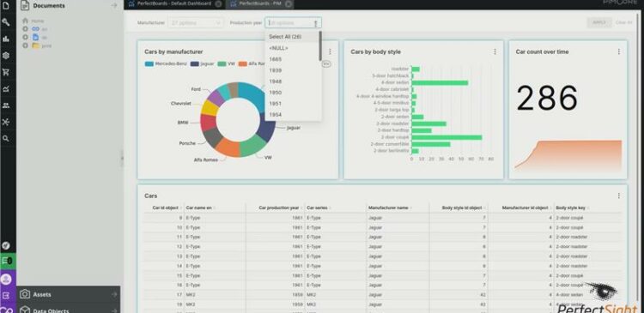Toggle the Mercedes-Benz legend swatch
Viewport: 644px width, 313px height.
tap(149, 64)
